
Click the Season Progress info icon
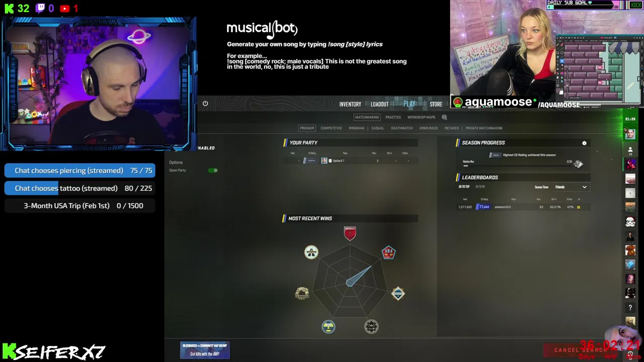[584, 143]
